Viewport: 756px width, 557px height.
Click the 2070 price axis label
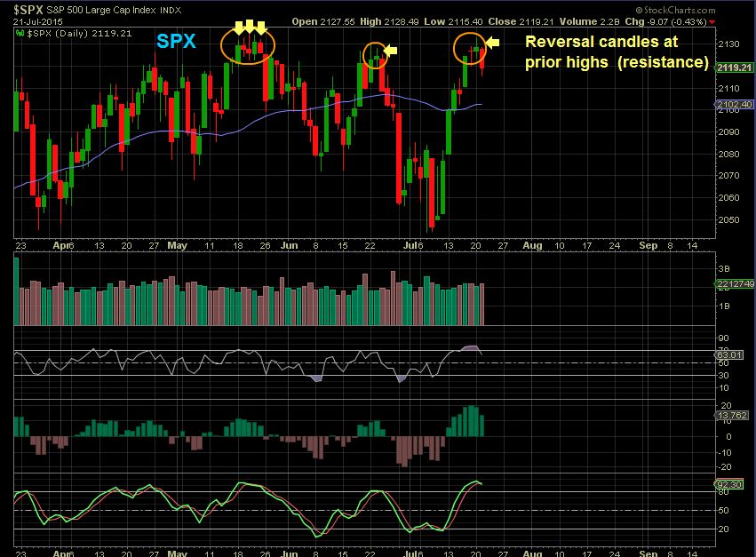728,175
